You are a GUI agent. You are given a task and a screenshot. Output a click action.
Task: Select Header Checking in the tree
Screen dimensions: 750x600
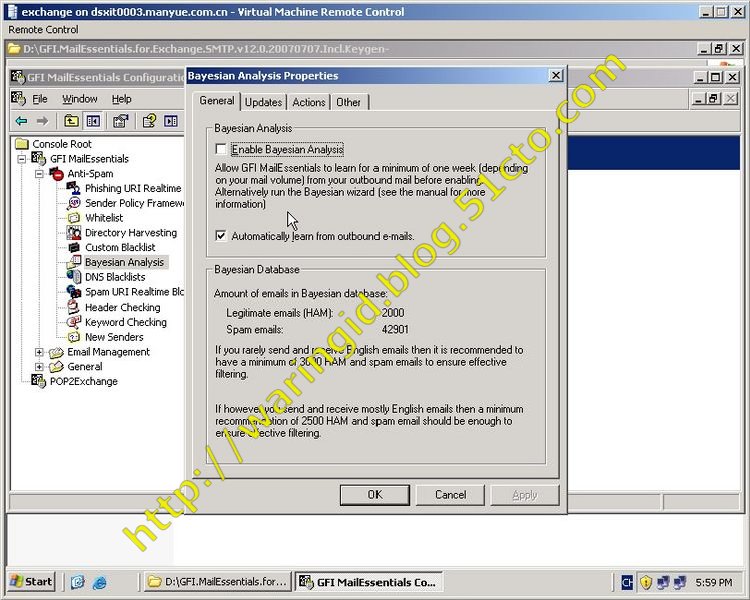[122, 307]
